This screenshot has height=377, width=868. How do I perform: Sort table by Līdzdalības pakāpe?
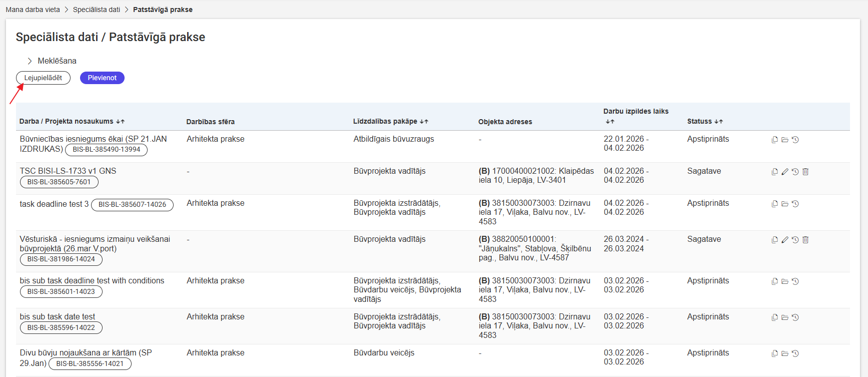424,122
